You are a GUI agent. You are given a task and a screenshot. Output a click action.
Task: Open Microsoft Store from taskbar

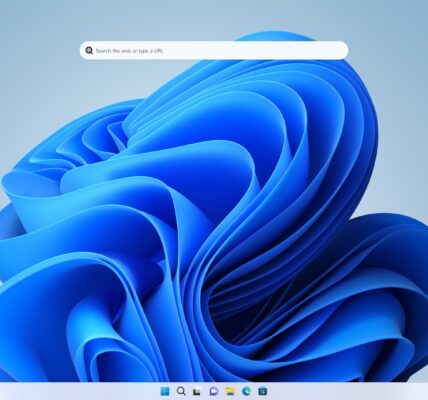click(x=263, y=391)
